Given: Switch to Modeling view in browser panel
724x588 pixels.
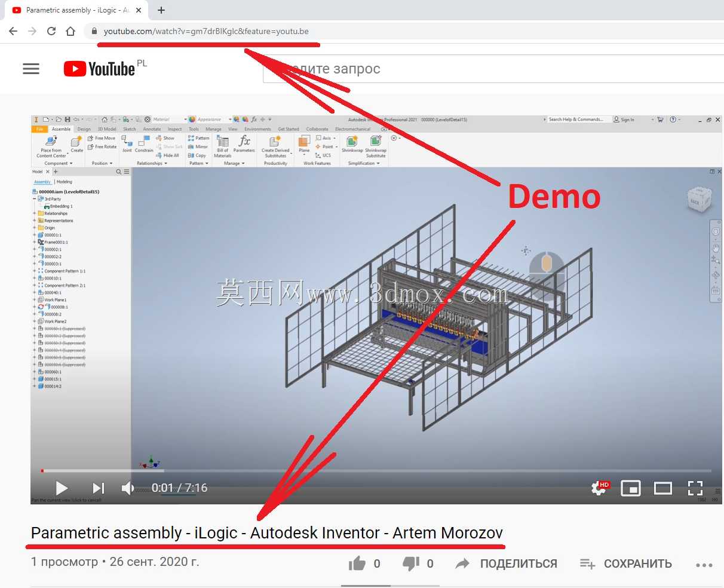Looking at the screenshot, I should point(64,182).
